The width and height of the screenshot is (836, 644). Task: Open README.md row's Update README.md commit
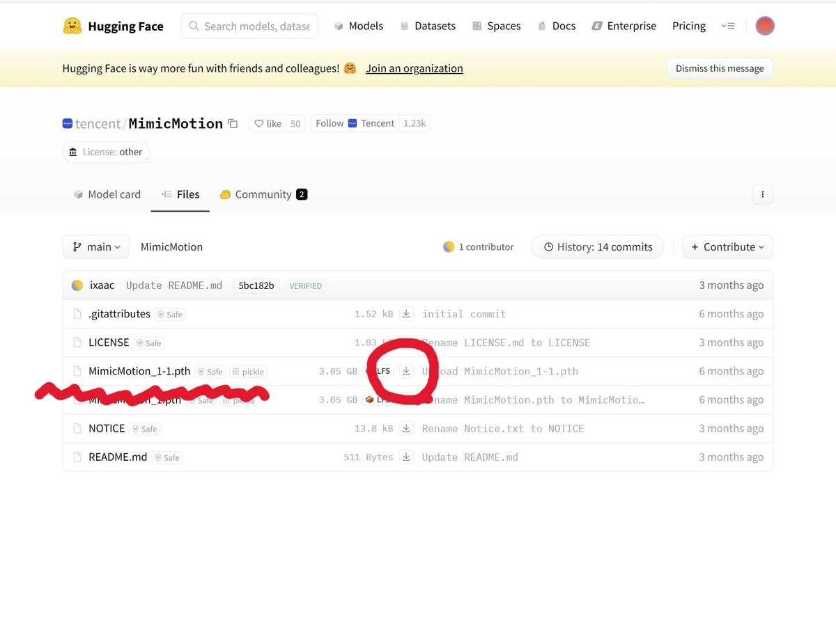[470, 457]
